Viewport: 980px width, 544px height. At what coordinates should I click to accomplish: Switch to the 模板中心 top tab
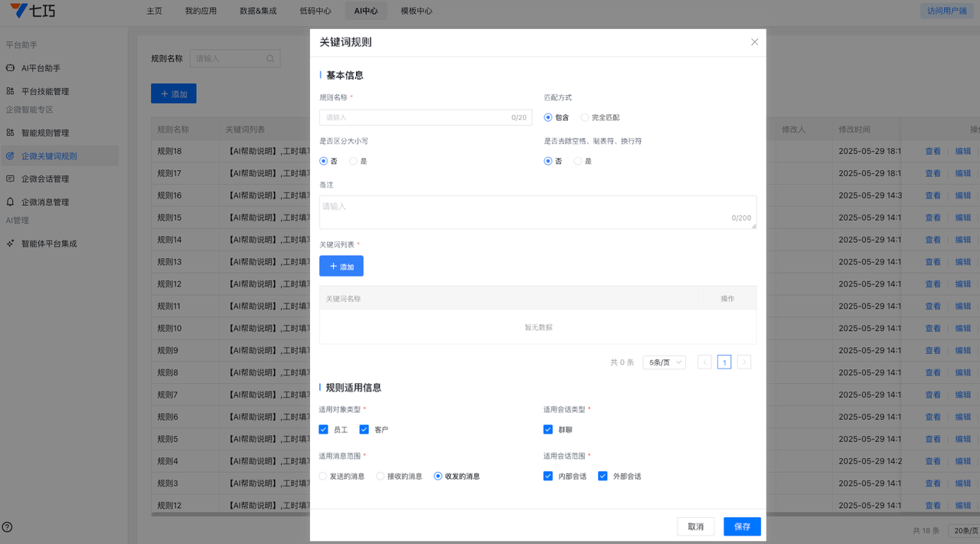point(416,11)
